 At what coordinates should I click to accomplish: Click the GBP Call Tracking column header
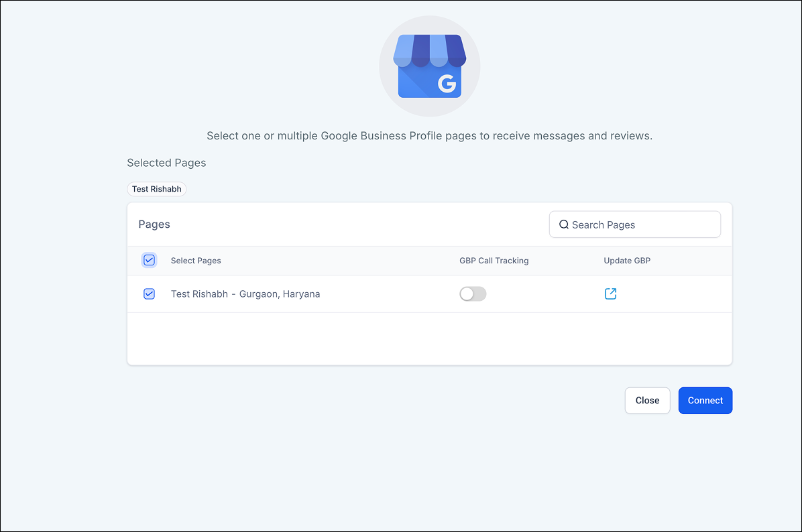[x=494, y=261]
